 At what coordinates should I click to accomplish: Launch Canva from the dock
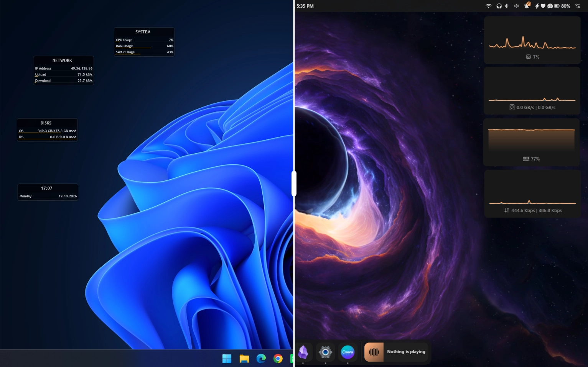pos(348,352)
